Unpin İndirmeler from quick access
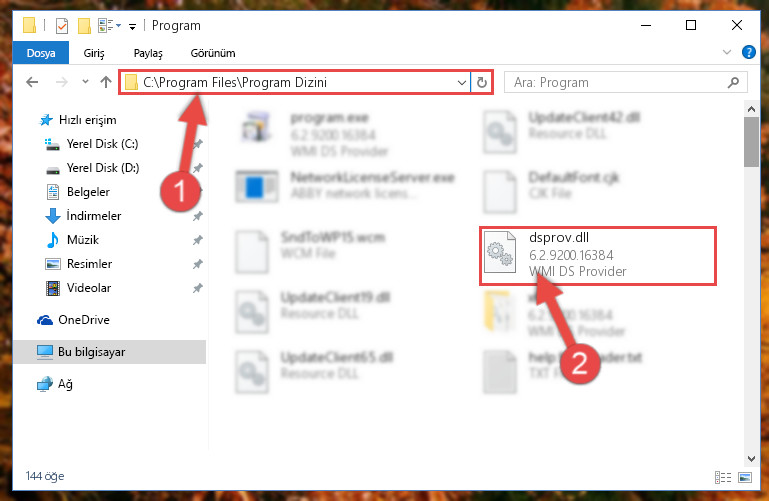The height and width of the screenshot is (501, 769). 198,216
